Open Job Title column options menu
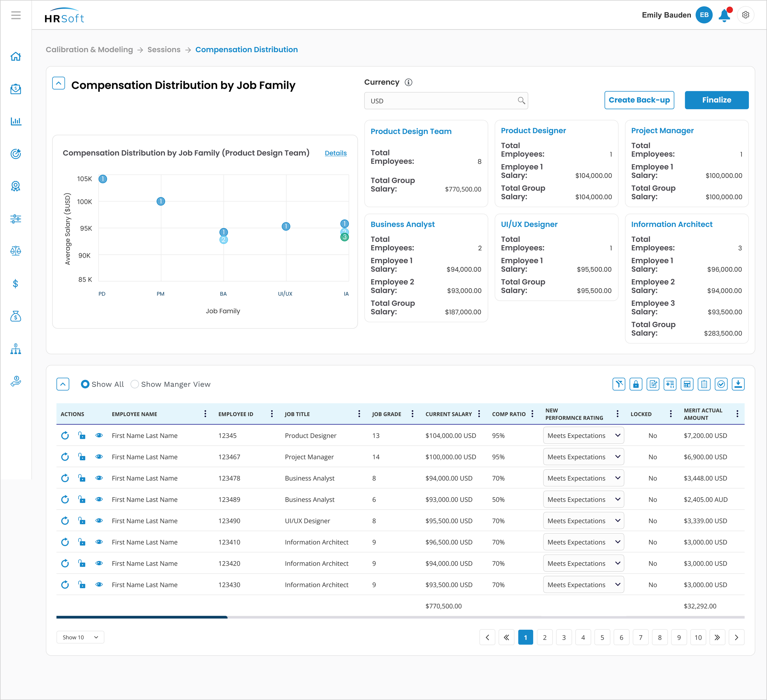Image resolution: width=767 pixels, height=700 pixels. point(359,414)
